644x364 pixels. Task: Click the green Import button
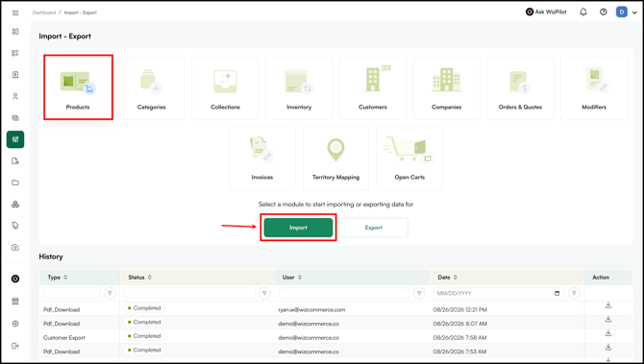click(x=298, y=228)
